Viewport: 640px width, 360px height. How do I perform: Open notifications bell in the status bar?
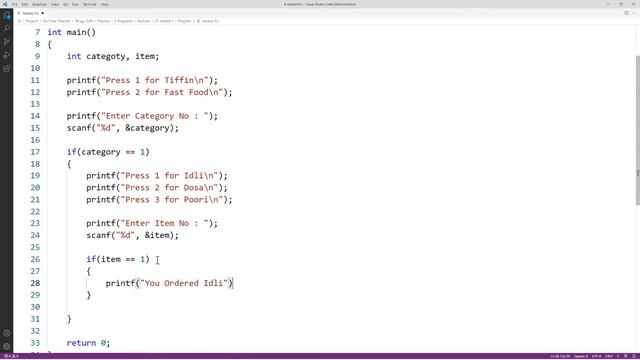[x=634, y=356]
